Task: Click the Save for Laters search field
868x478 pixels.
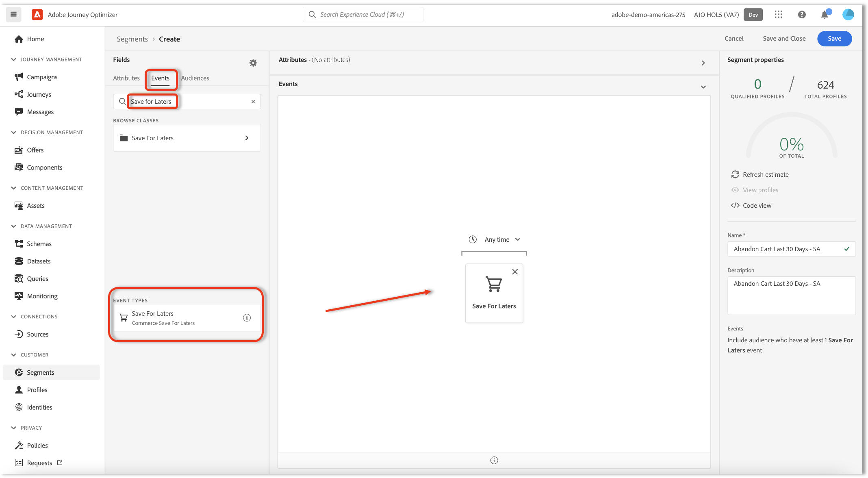Action: click(x=187, y=102)
